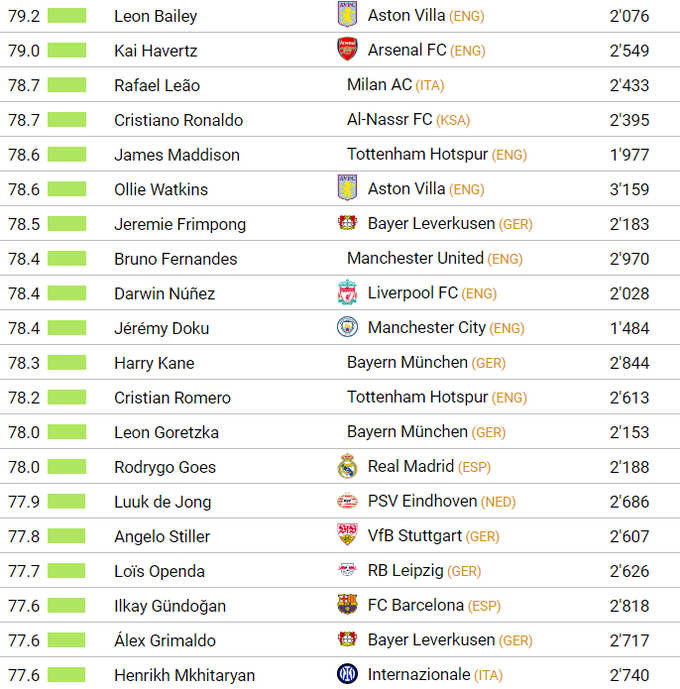Click the FC Barcelona crest
Image resolution: width=680 pixels, height=689 pixels.
(347, 605)
